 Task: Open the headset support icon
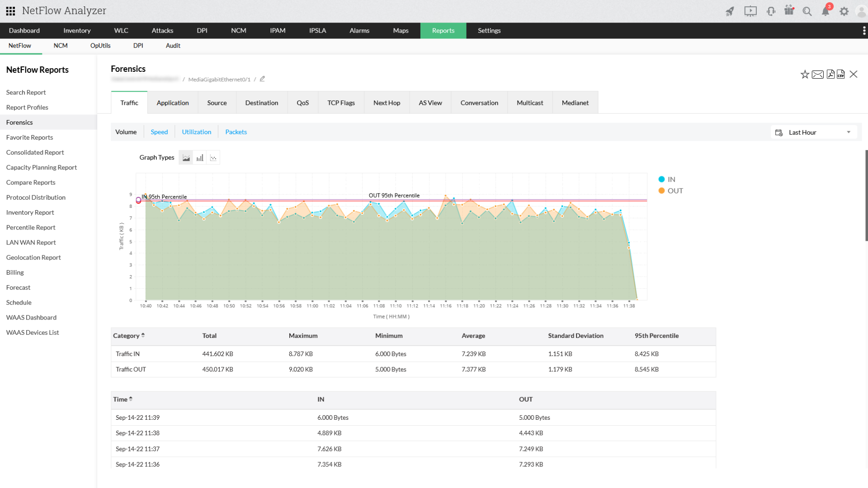pyautogui.click(x=771, y=12)
